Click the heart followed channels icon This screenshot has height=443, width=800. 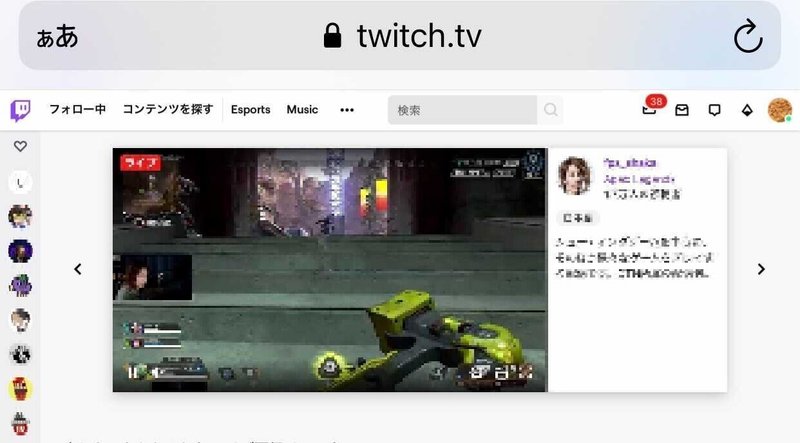coord(20,146)
